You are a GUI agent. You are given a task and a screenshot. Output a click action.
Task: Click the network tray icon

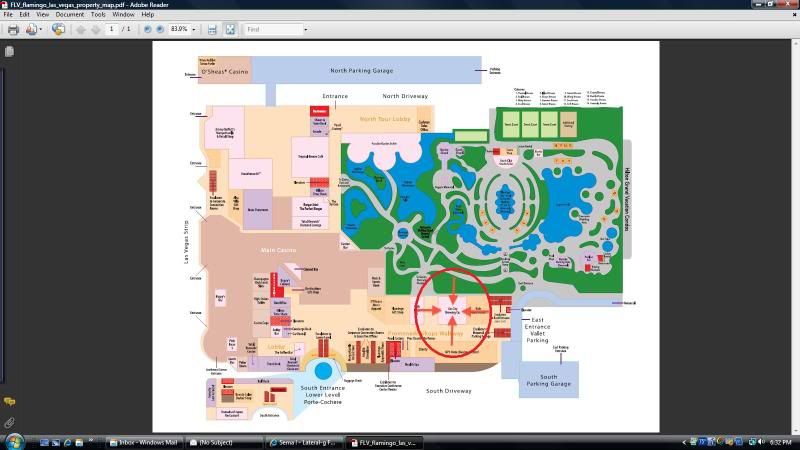(752, 442)
